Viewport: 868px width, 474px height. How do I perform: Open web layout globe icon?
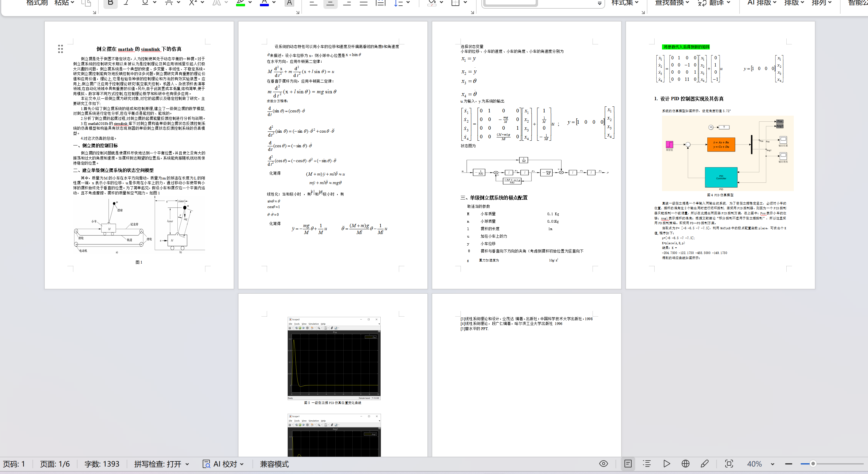[685, 464]
